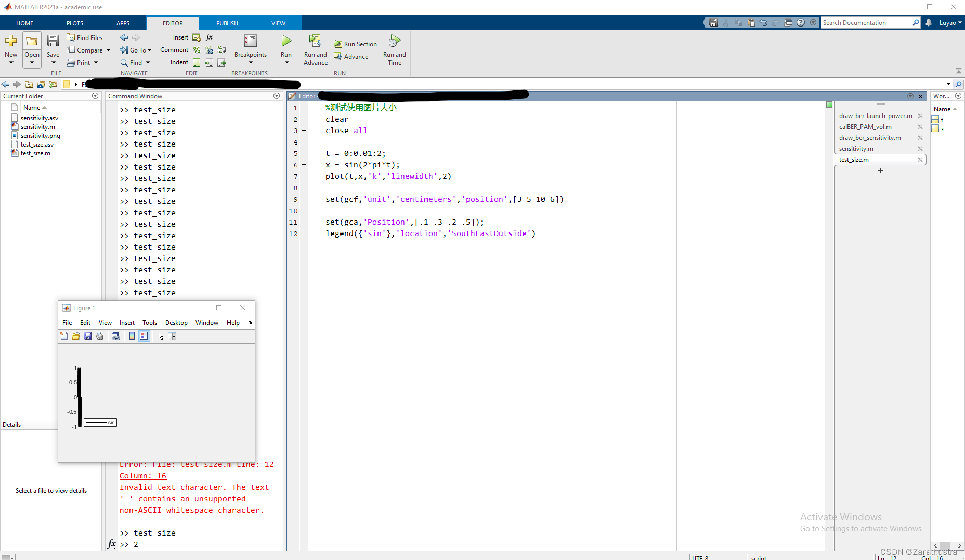The image size is (965, 560).
Task: Click the notifications bell icon
Action: click(x=929, y=23)
